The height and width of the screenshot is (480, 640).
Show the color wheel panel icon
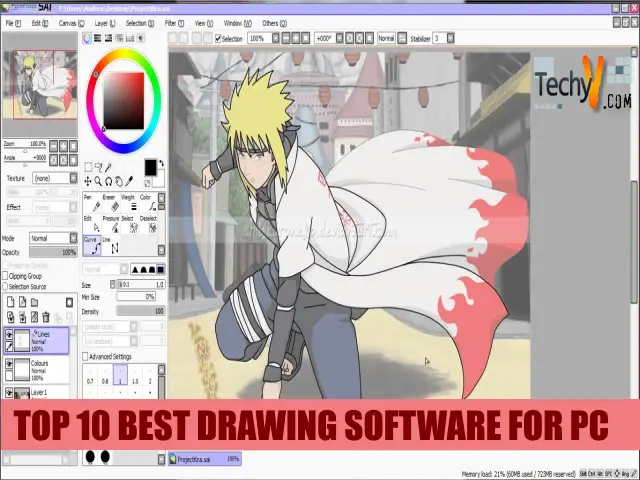point(87,38)
